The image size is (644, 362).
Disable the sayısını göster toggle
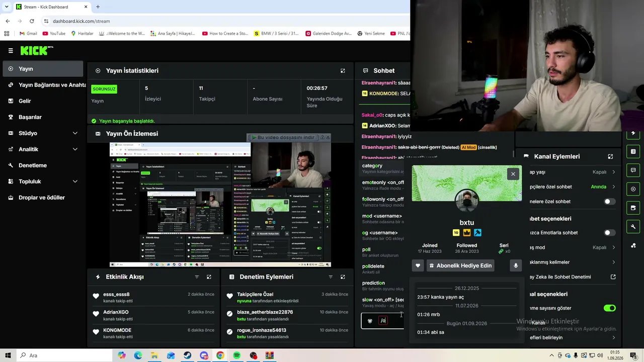click(609, 308)
